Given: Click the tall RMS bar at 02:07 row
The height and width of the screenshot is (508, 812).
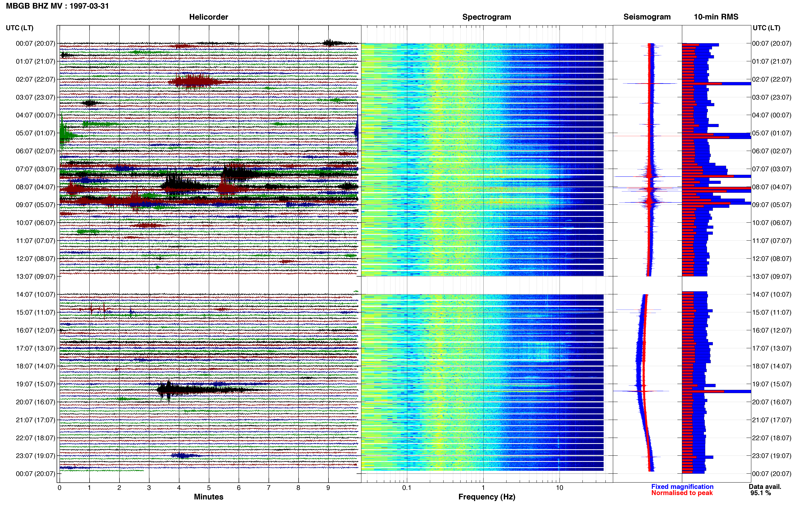Looking at the screenshot, I should [717, 84].
